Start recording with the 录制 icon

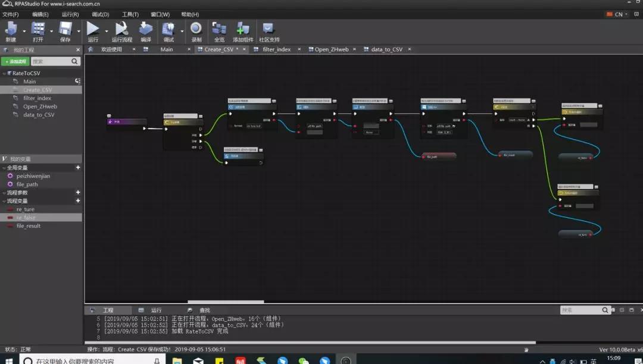(x=196, y=29)
